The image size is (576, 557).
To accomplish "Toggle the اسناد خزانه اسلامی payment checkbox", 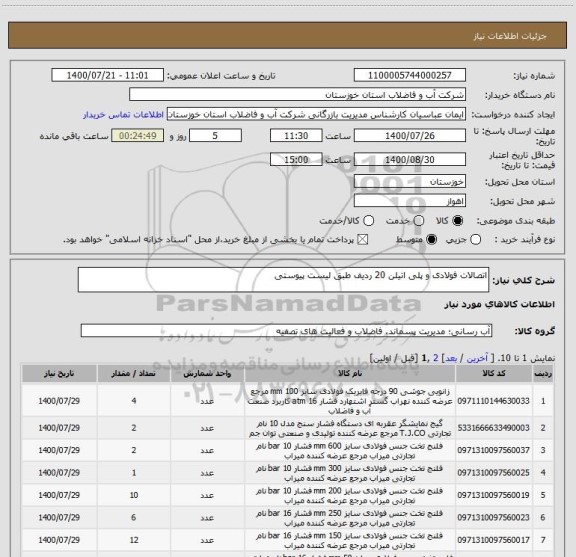I will (x=363, y=240).
